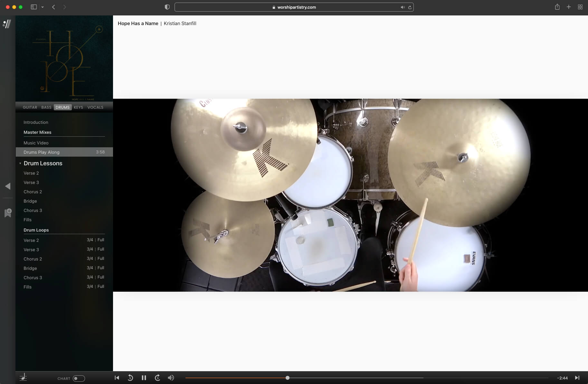Click the playback progress slider handle

[287, 378]
